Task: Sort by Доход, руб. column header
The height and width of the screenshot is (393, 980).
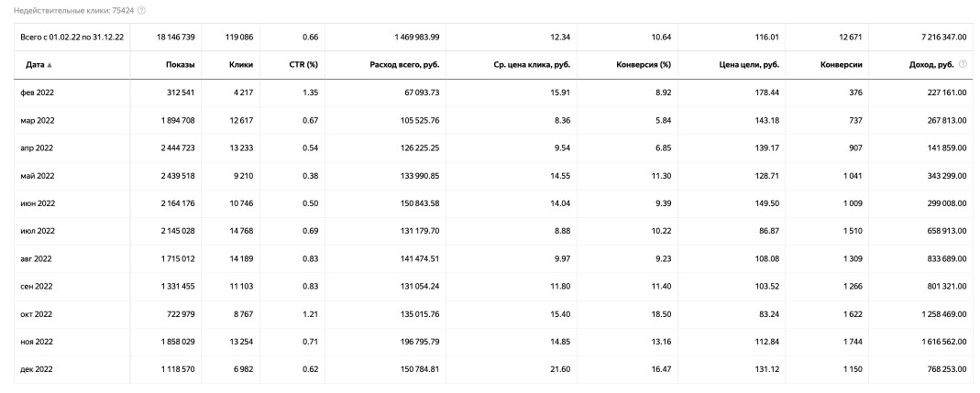Action: pos(931,64)
